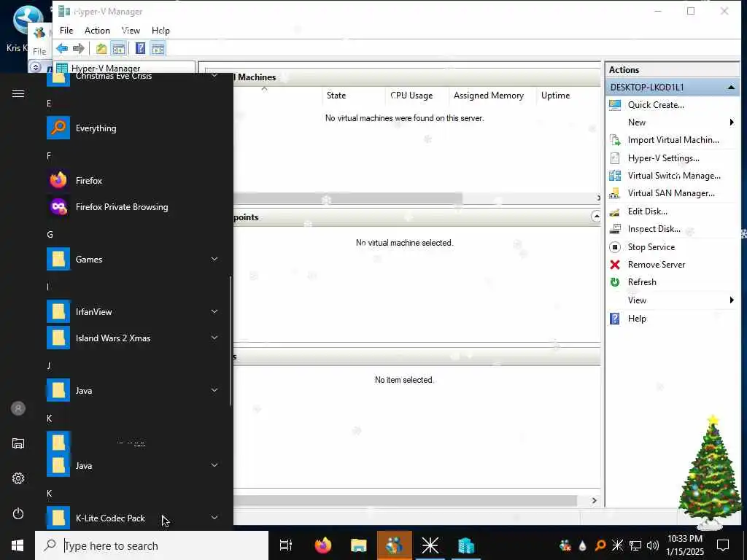747x560 pixels.
Task: Jump to the letter G heading in Start
Action: 50,234
